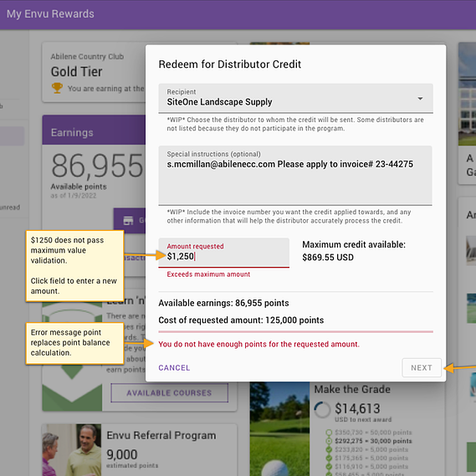Click green checkmark beside $116,910 milestone

click(329, 467)
